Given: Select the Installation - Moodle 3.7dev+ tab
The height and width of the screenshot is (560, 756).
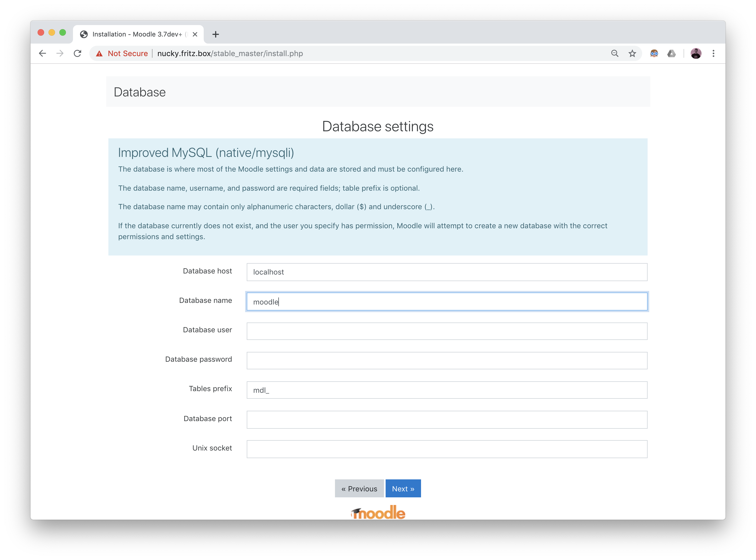Looking at the screenshot, I should (138, 34).
